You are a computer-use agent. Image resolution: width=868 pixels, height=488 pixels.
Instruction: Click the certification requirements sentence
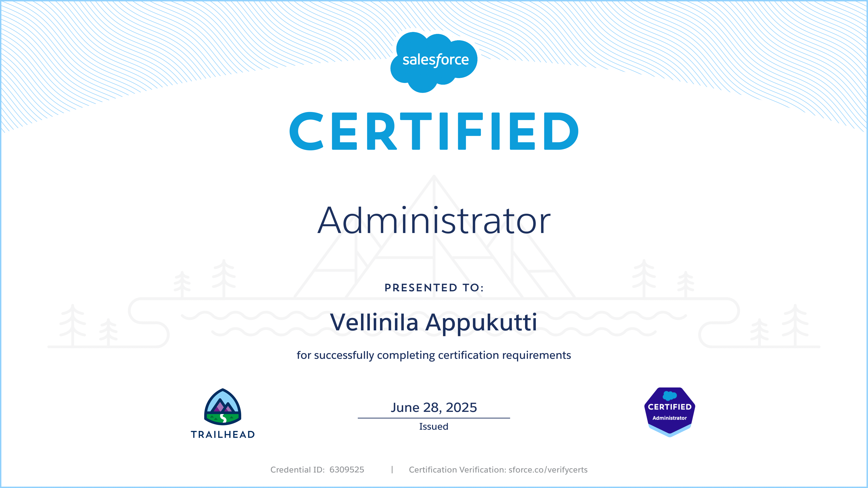tap(434, 355)
